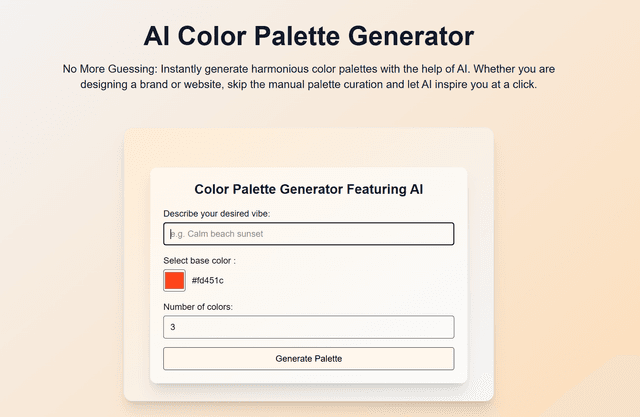Click the 'AI Color Palette Generator' main heading
The width and height of the screenshot is (640, 417).
point(309,36)
